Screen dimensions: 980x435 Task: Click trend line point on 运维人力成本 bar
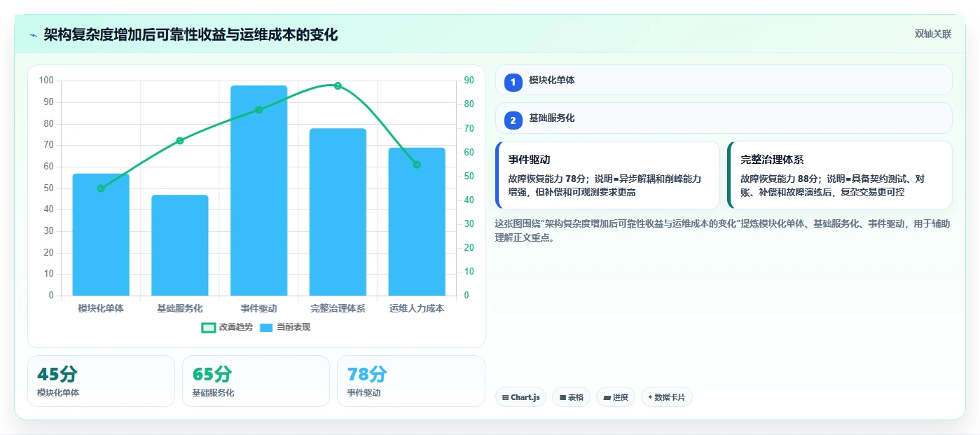pyautogui.click(x=417, y=165)
